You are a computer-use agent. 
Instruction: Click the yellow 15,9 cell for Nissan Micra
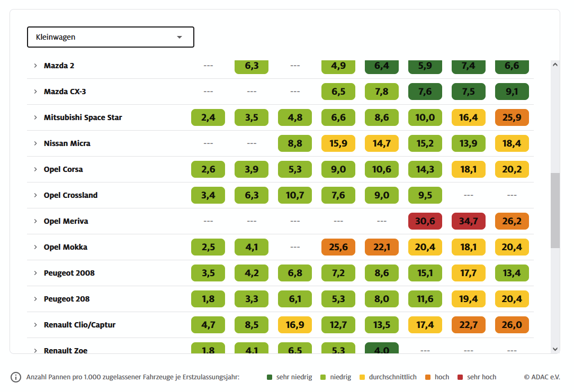click(x=338, y=143)
